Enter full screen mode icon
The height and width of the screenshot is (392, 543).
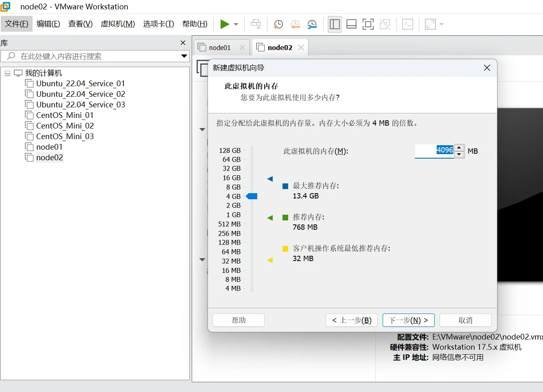pyautogui.click(x=368, y=24)
